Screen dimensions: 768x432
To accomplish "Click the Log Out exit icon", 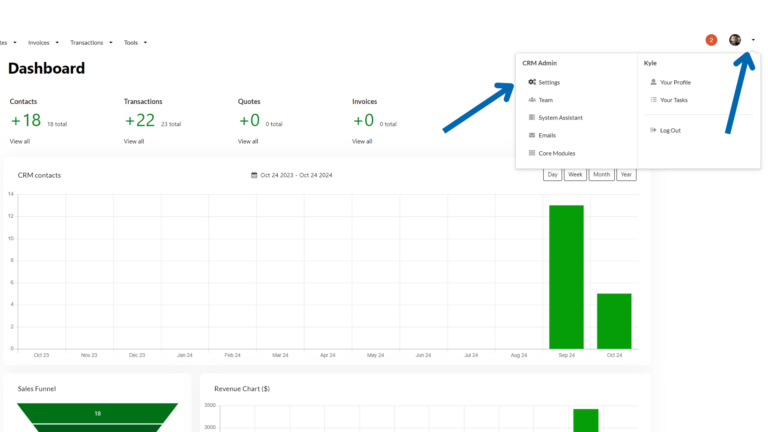I will pos(653,130).
